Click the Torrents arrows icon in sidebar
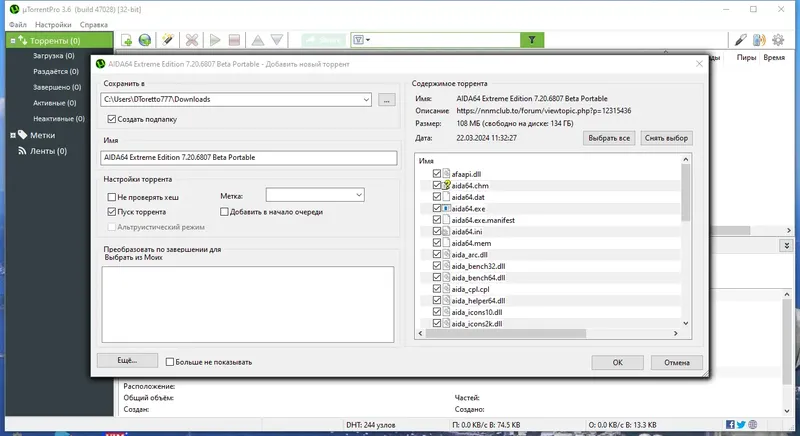 coord(22,40)
